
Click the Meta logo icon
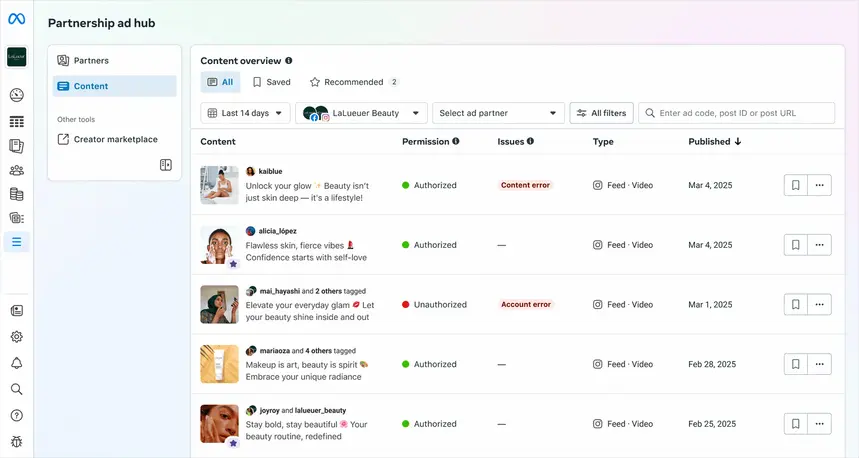pyautogui.click(x=16, y=19)
